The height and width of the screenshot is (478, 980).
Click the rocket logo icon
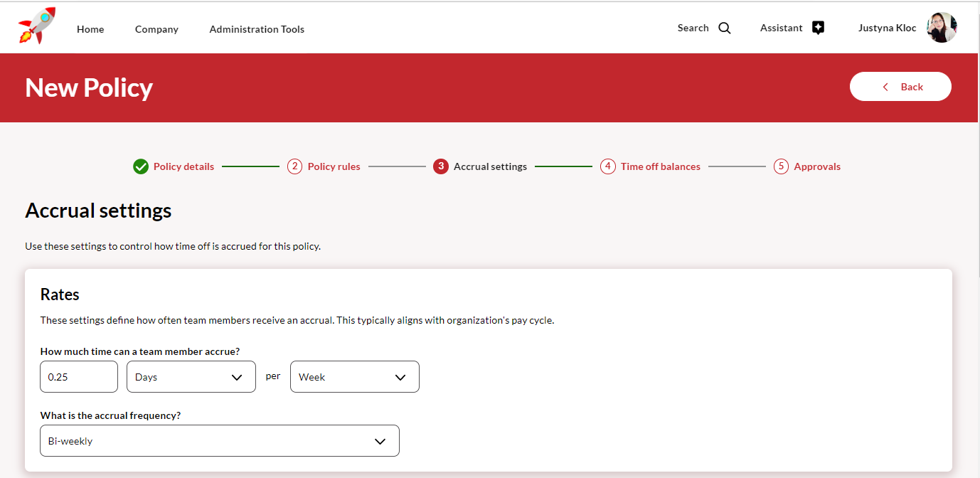pyautogui.click(x=36, y=26)
